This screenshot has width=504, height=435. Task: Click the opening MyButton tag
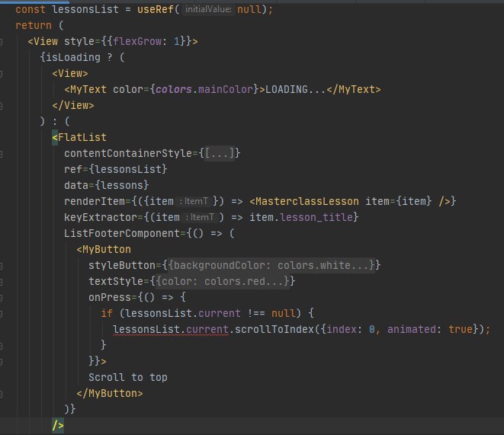click(104, 249)
